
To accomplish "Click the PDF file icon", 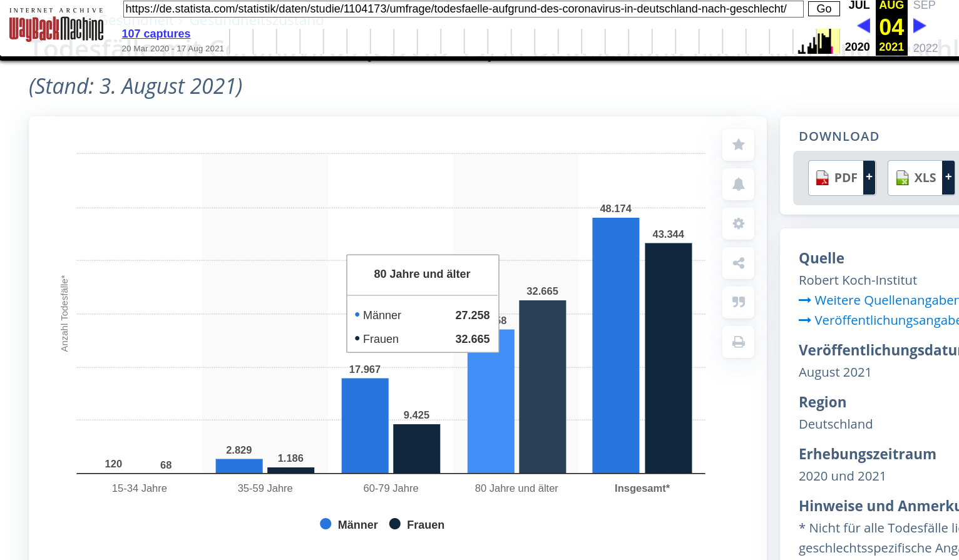I will tap(822, 178).
